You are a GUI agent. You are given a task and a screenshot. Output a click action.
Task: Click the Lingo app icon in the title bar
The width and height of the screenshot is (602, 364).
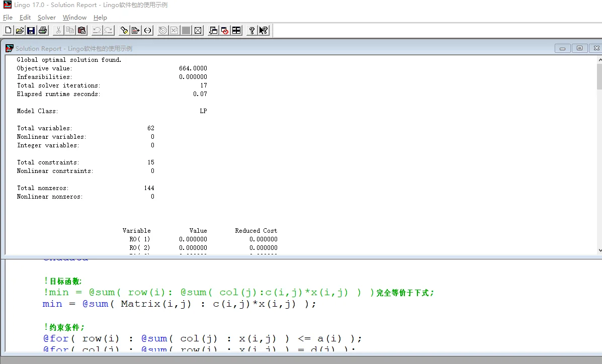8,5
